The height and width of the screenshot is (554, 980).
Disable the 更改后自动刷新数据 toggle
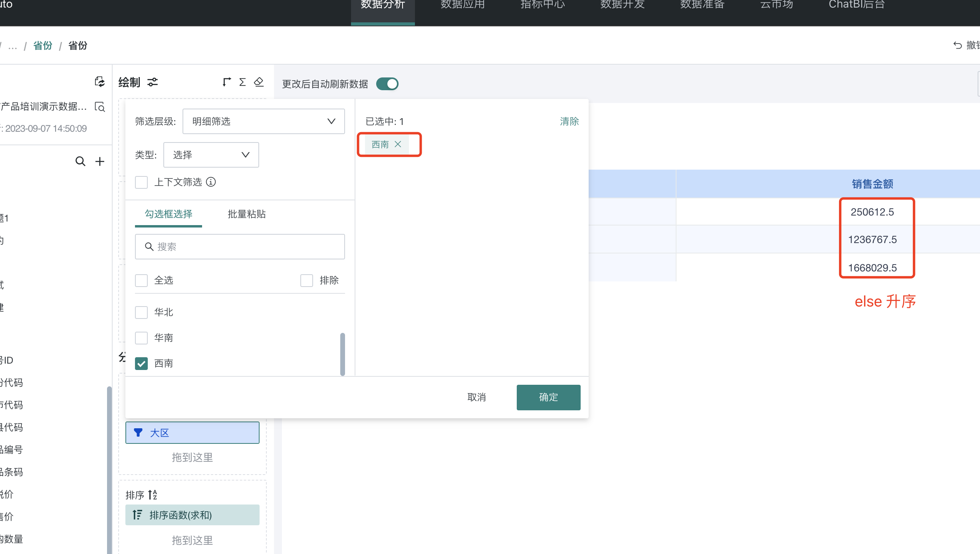(387, 84)
